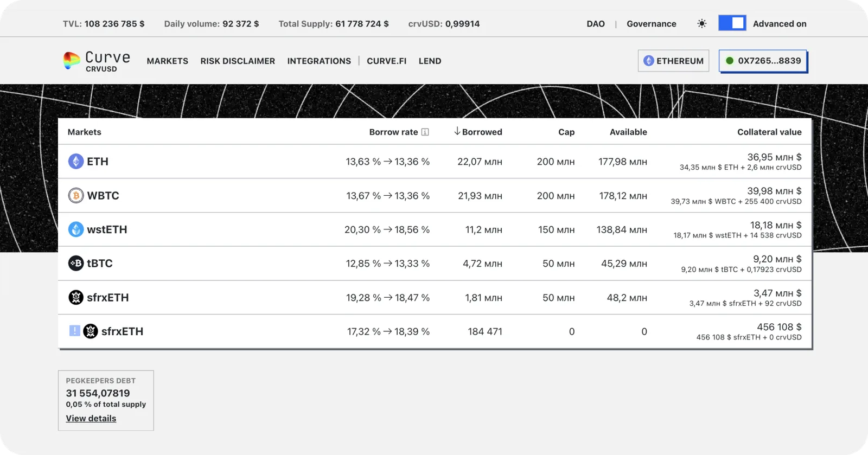Open the Governance link
This screenshot has height=455, width=868.
[652, 24]
